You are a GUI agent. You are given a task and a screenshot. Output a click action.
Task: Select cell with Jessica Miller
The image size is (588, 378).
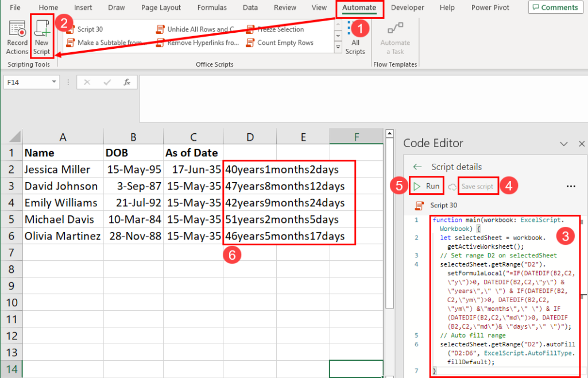(x=63, y=169)
